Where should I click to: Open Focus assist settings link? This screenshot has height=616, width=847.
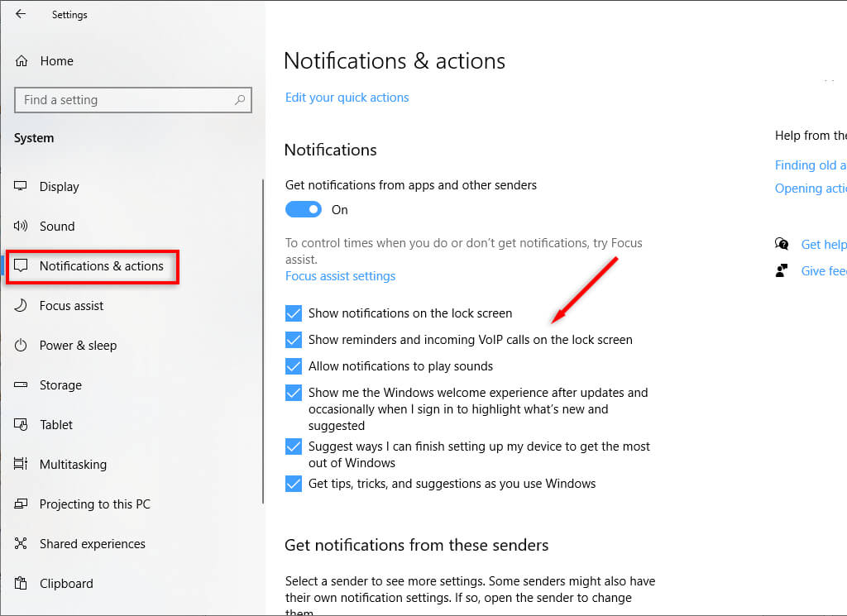pyautogui.click(x=340, y=276)
